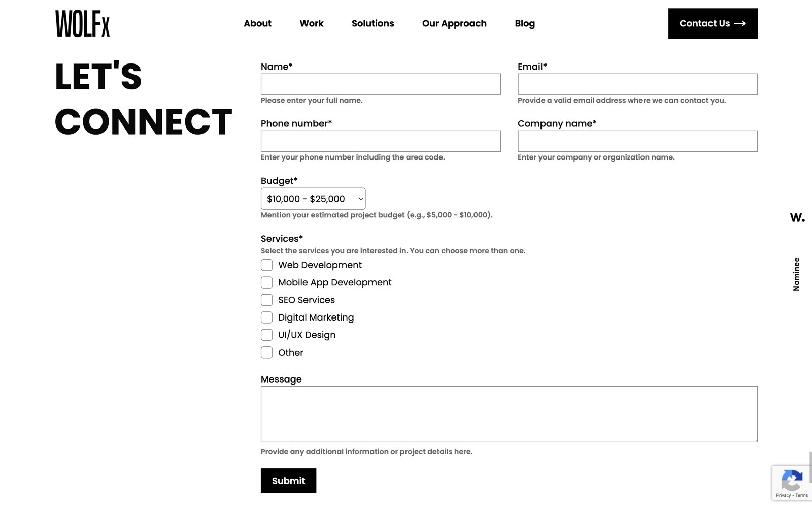Check the Web Development service

pos(266,265)
